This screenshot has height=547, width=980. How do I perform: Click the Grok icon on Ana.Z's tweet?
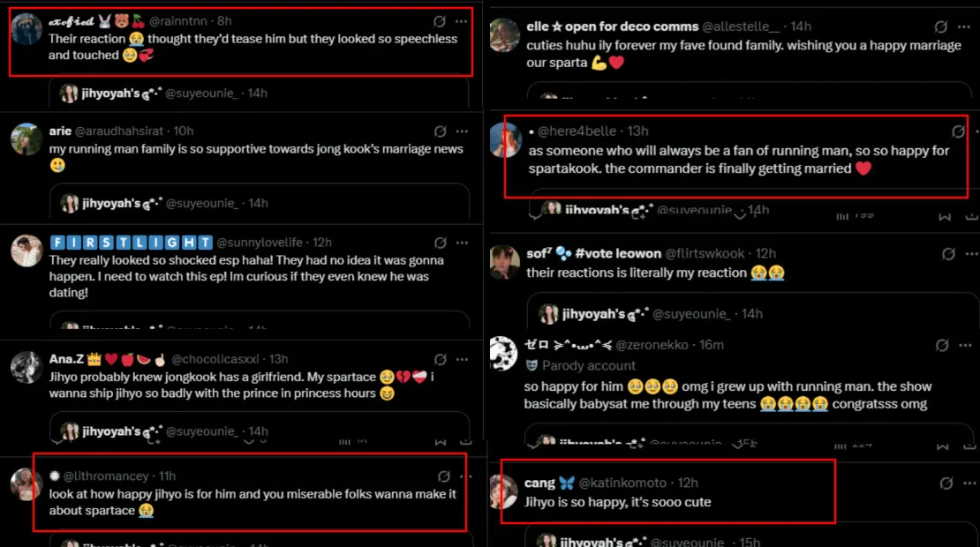coord(440,359)
